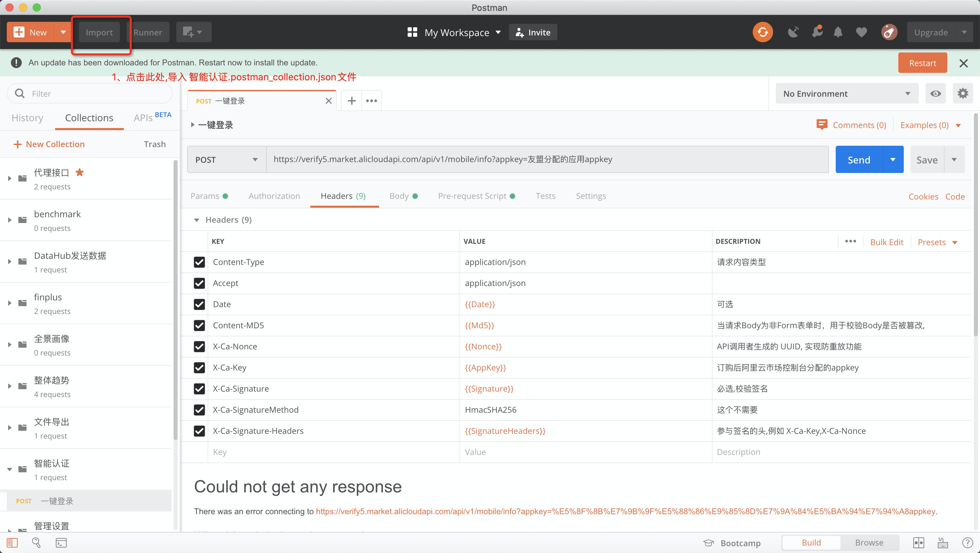
Task: Expand the 代理接口 collection
Action: click(x=10, y=178)
